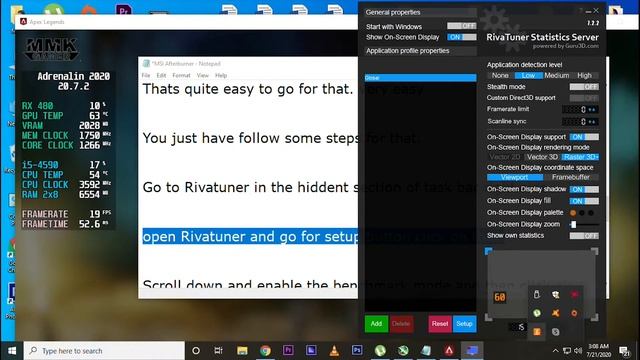This screenshot has height=360, width=640.
Task: Open Notepad Format menu
Action: [x=181, y=76]
